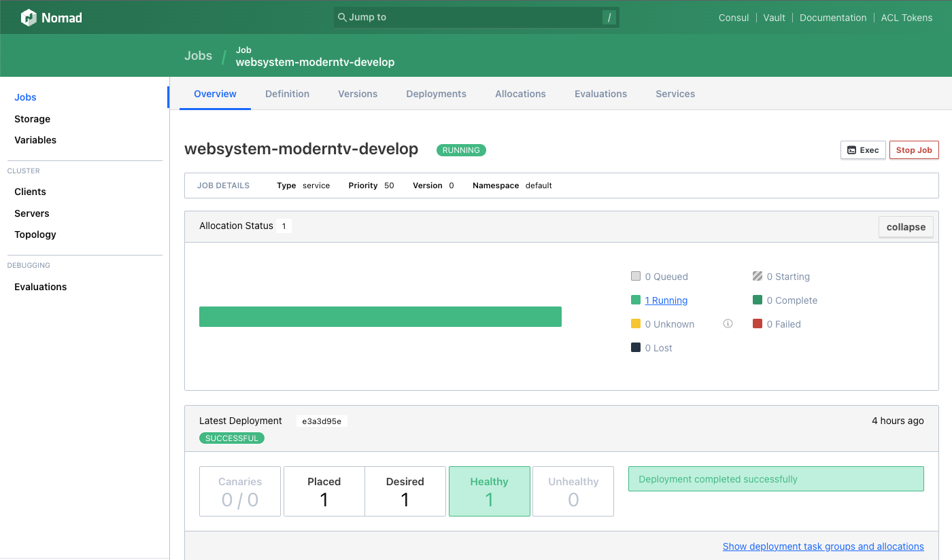This screenshot has width=952, height=560.
Task: Show deployment task groups and allocations
Action: tap(823, 546)
